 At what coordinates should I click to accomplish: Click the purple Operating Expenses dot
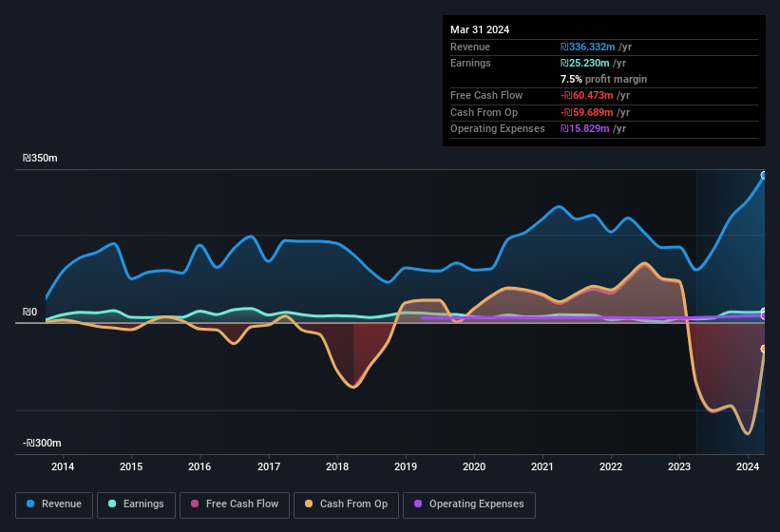pyautogui.click(x=419, y=504)
